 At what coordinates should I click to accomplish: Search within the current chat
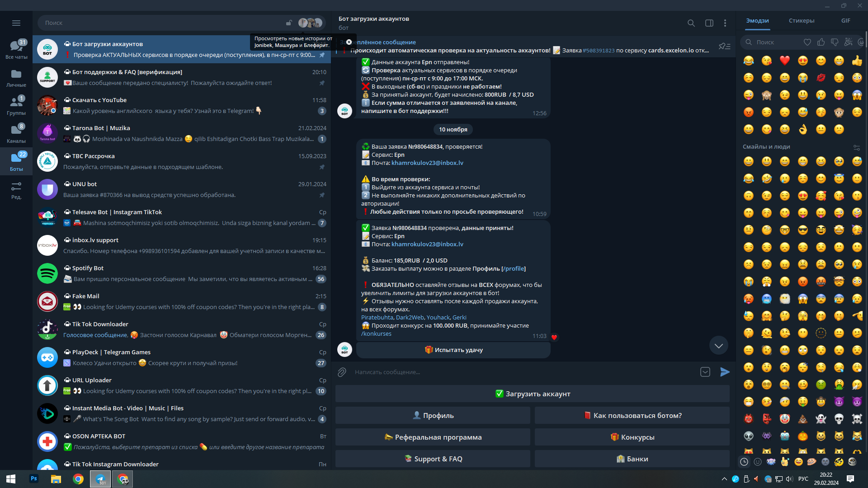pyautogui.click(x=691, y=23)
